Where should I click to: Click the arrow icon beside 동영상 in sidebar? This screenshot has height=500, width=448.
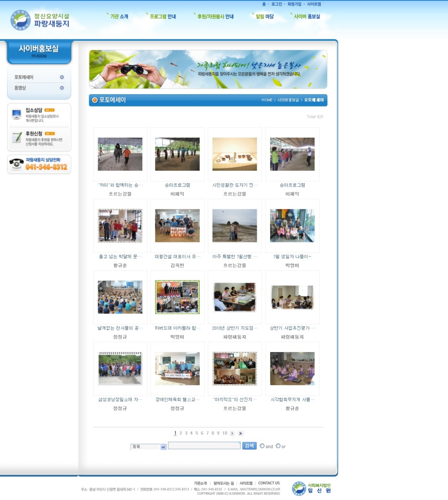click(62, 88)
